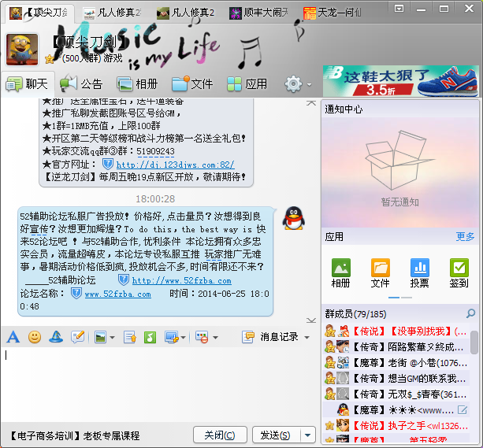
Task: Open link www.52fzba.com after 论坛名称
Action: (118, 294)
